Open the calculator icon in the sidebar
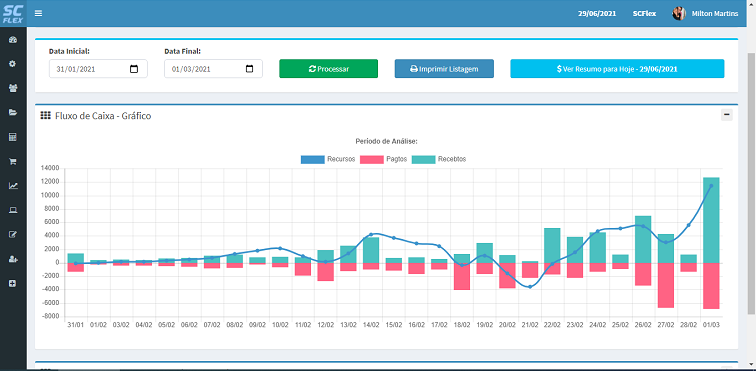 point(13,137)
